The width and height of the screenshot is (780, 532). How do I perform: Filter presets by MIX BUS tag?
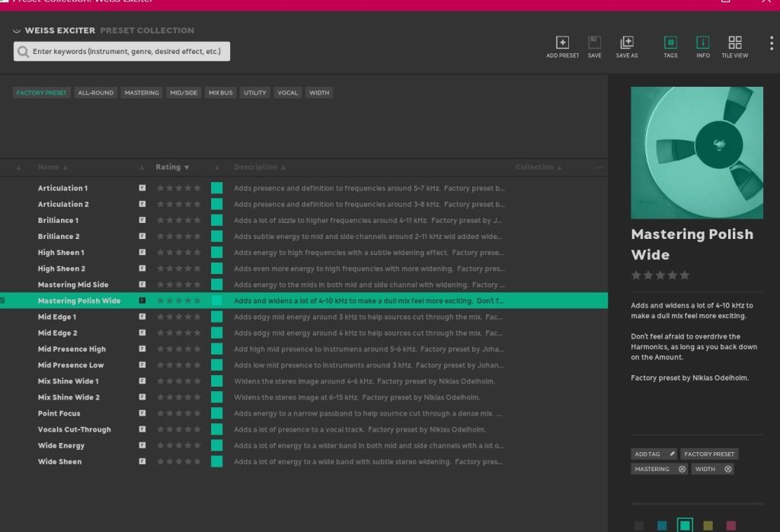point(221,93)
